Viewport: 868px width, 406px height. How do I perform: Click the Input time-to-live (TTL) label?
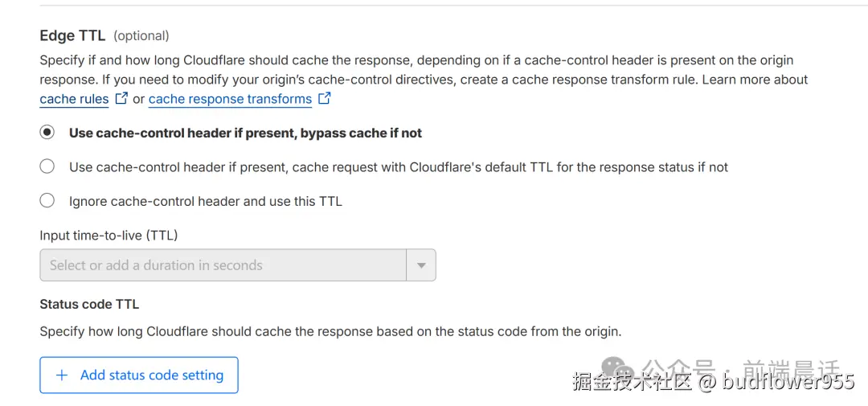tap(108, 236)
